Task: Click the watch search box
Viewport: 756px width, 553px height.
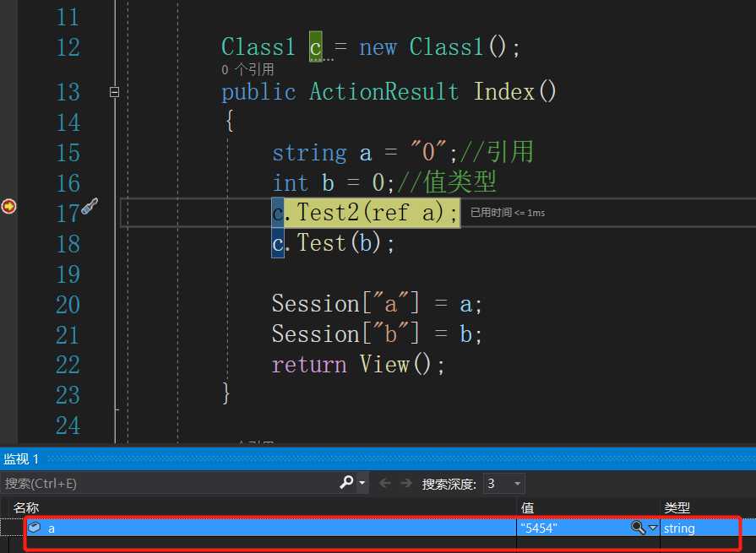Action: click(169, 483)
